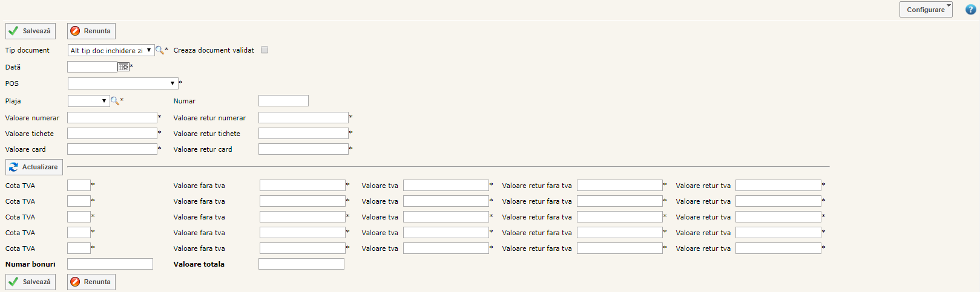Viewport: 980px width, 292px height.
Task: Click the magnifier icon next to Tip document
Action: (160, 50)
